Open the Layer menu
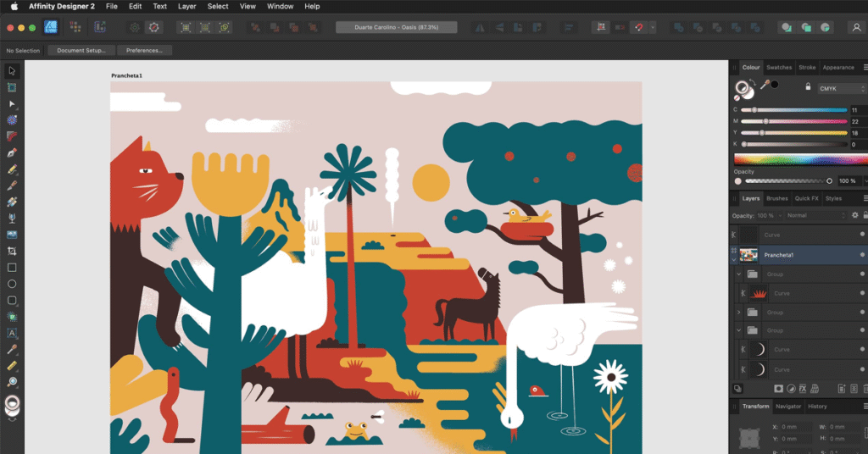 (187, 6)
